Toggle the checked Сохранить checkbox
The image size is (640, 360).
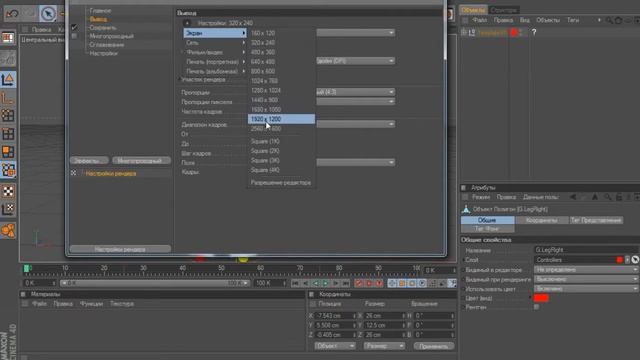(x=74, y=27)
